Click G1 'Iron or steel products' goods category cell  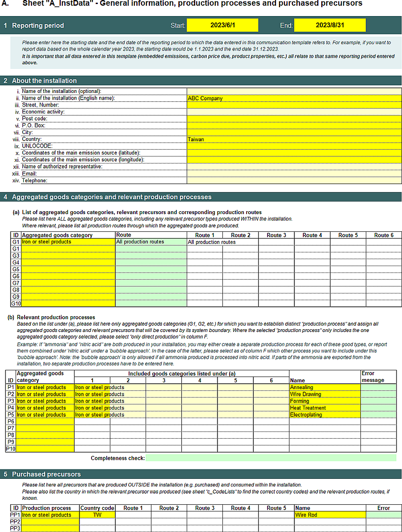tap(68, 242)
